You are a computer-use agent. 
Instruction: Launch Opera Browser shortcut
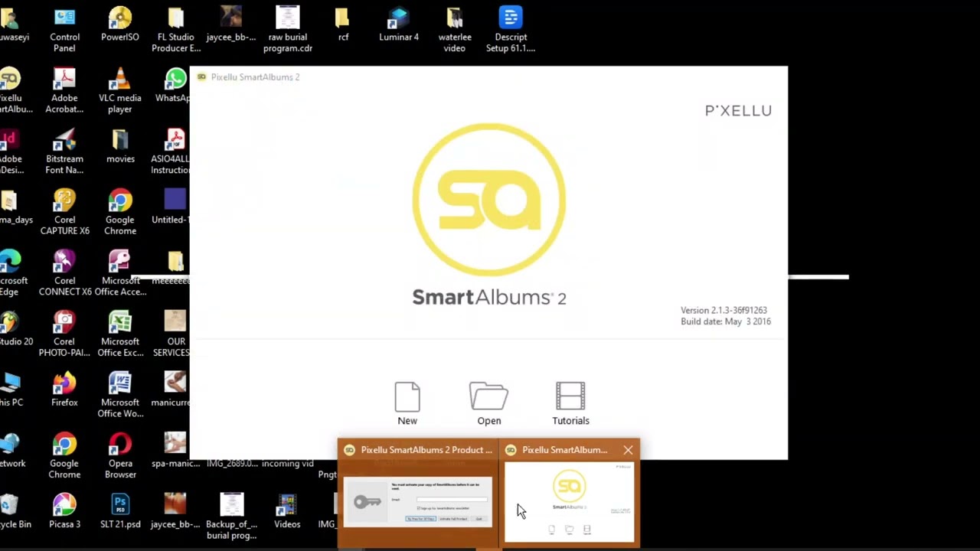[120, 455]
